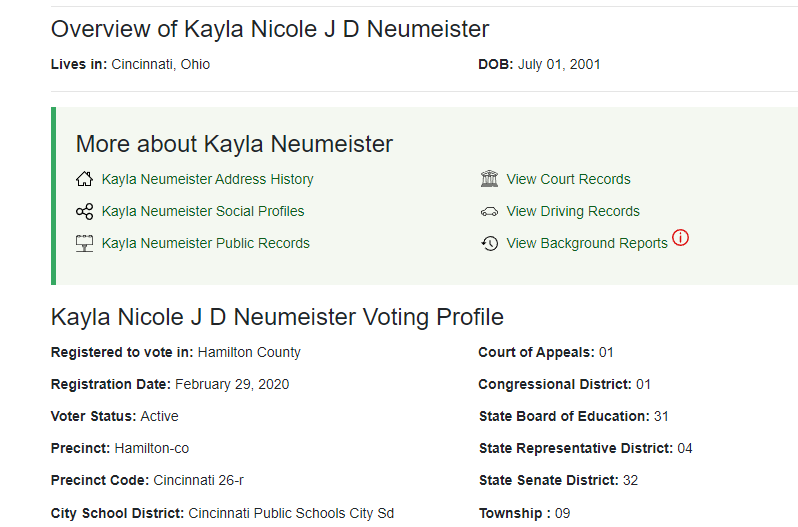
Task: Click the More about Kayla Neumeister heading
Action: point(234,144)
